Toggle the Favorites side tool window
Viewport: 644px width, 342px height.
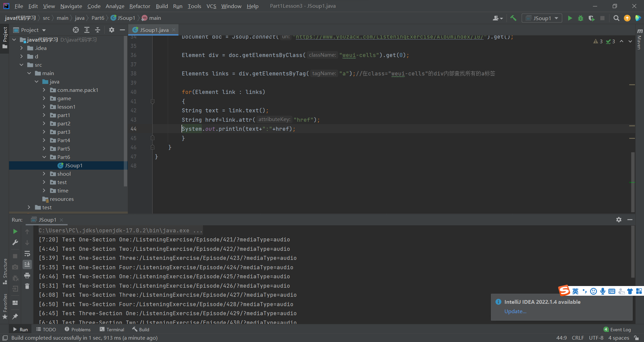5,306
